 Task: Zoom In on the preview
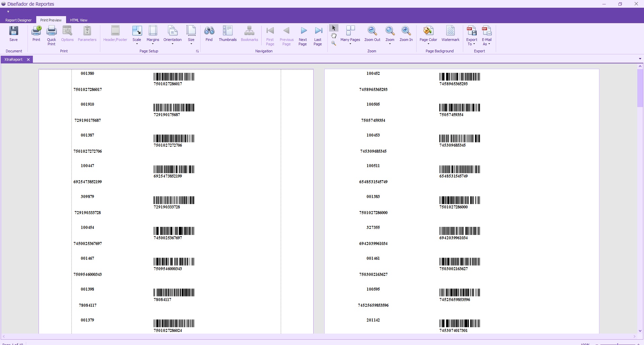pyautogui.click(x=406, y=34)
